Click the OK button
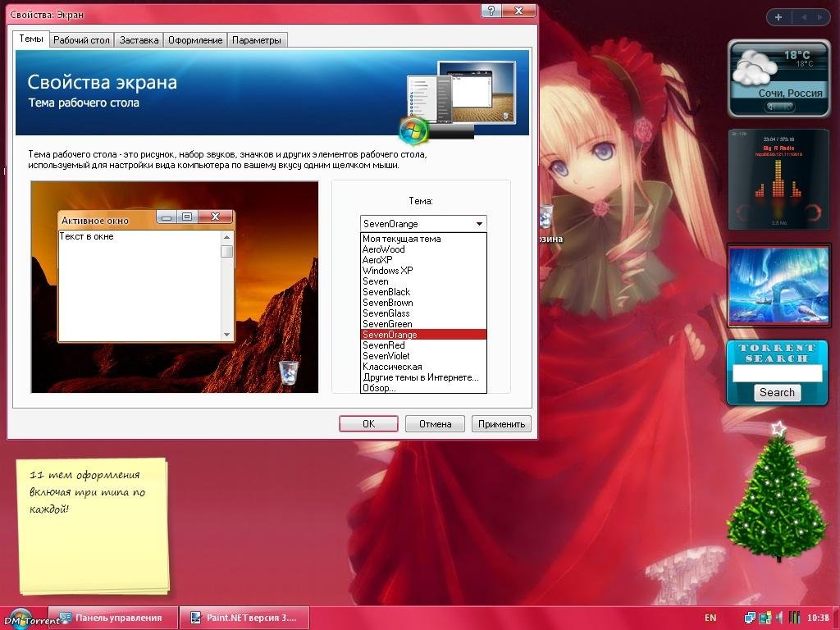 [368, 424]
